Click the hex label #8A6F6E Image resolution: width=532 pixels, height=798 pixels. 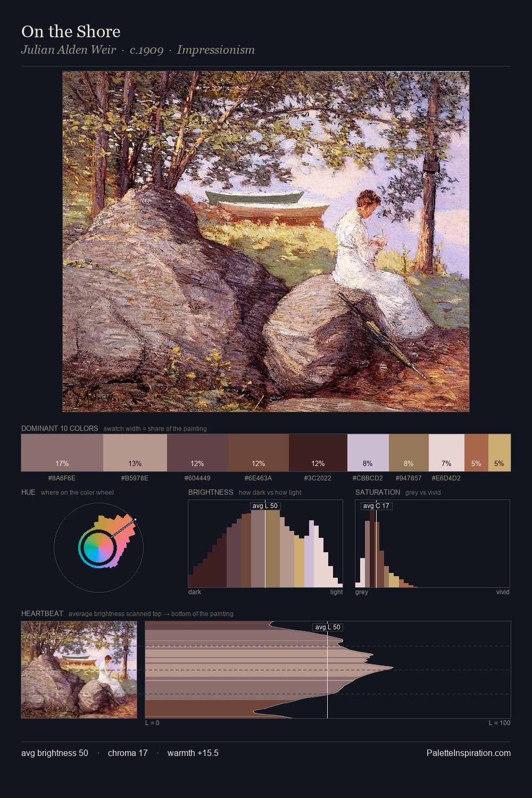[x=62, y=478]
